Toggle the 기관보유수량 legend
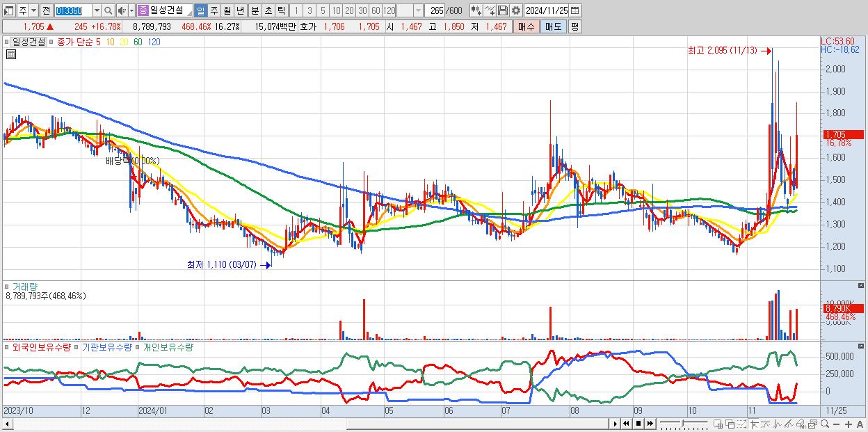Viewport: 868px width, 432px height. [107, 346]
